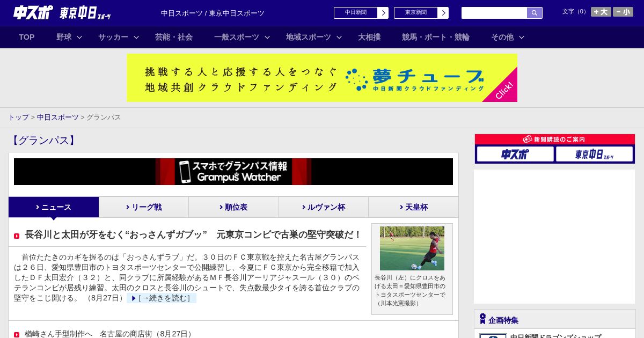Select the リーグ戦 tab

(x=144, y=207)
